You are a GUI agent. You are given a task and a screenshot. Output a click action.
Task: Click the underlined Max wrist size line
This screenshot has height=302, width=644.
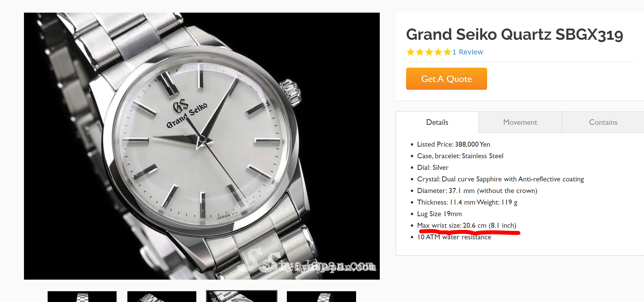tap(467, 225)
